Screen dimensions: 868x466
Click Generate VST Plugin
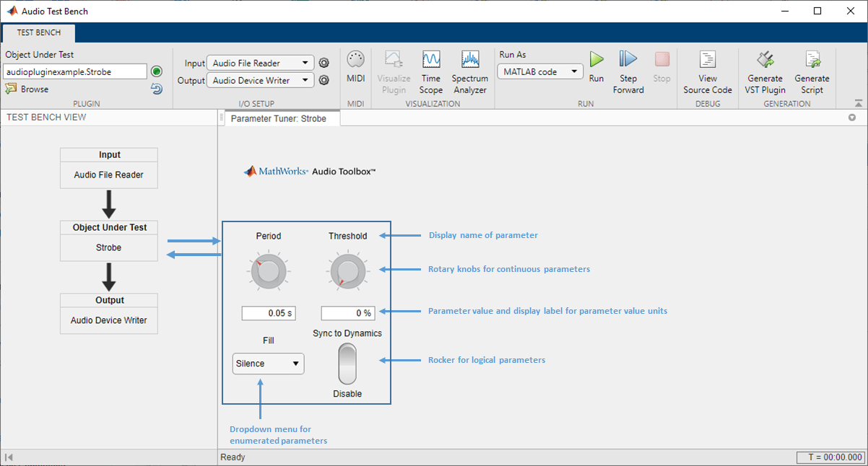765,71
